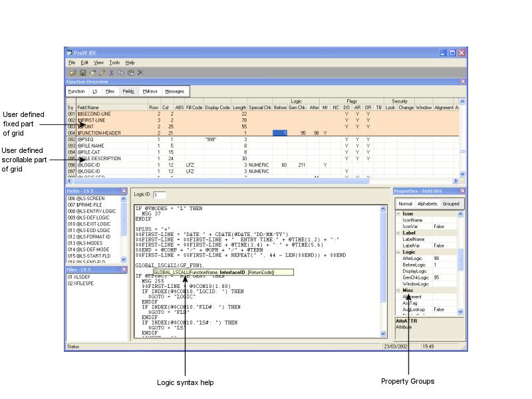Select the $$SECOND-LINE row in the grid

(x=263, y=114)
